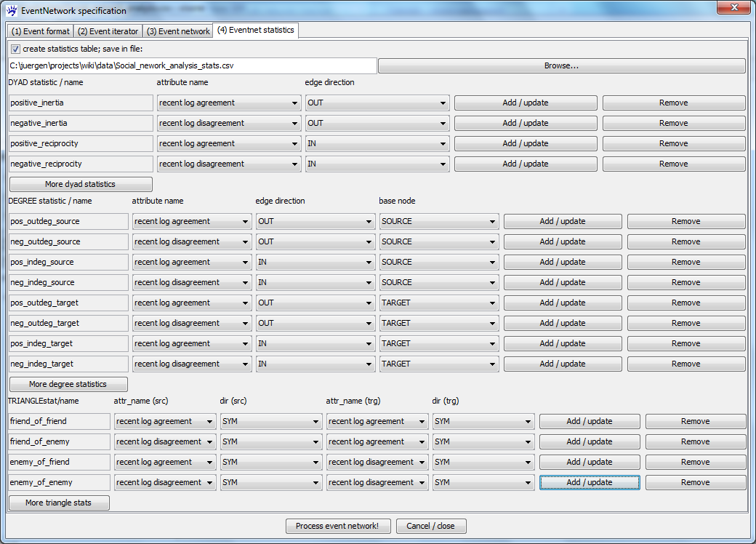The width and height of the screenshot is (756, 544).
Task: Open edge direction dropdown for negative_inertia
Action: click(377, 123)
